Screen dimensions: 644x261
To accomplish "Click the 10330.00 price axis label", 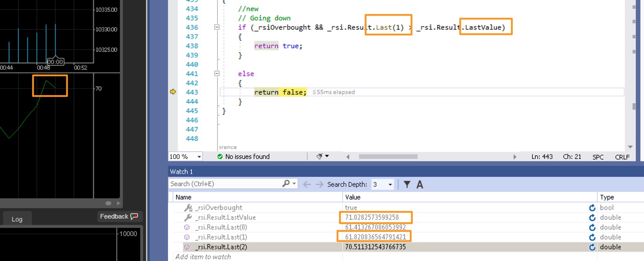I will (106, 29).
